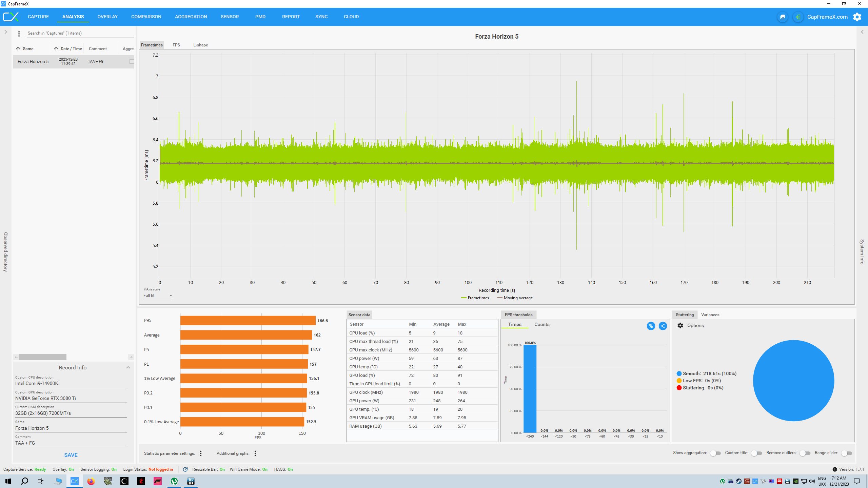The height and width of the screenshot is (488, 868).
Task: Click the SAVE button in Record Info
Action: click(x=71, y=455)
